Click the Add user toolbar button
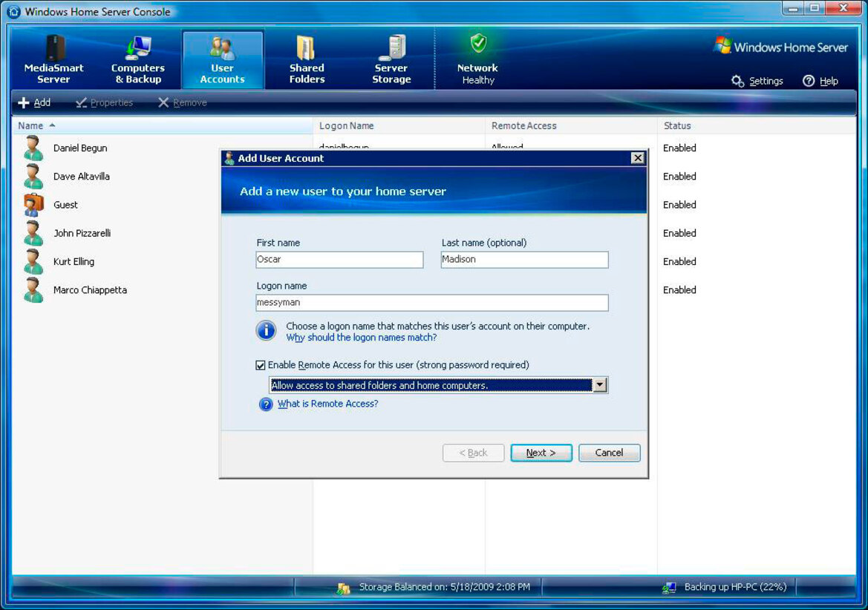Image resolution: width=868 pixels, height=610 pixels. click(x=34, y=102)
